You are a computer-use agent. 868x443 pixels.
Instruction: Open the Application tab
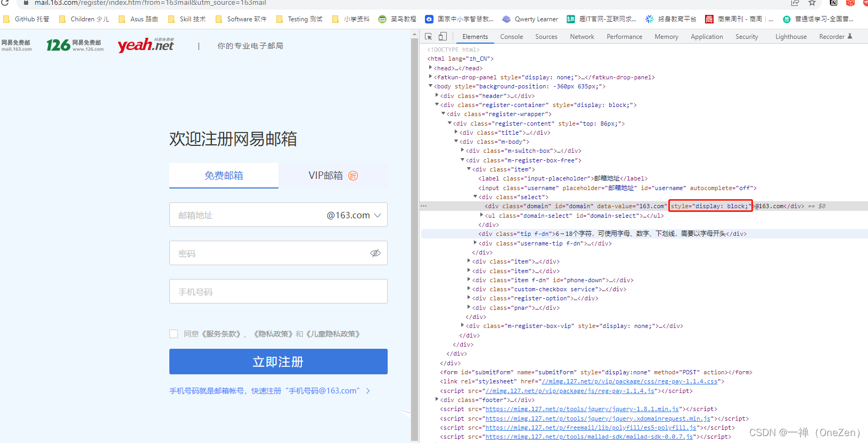[707, 37]
